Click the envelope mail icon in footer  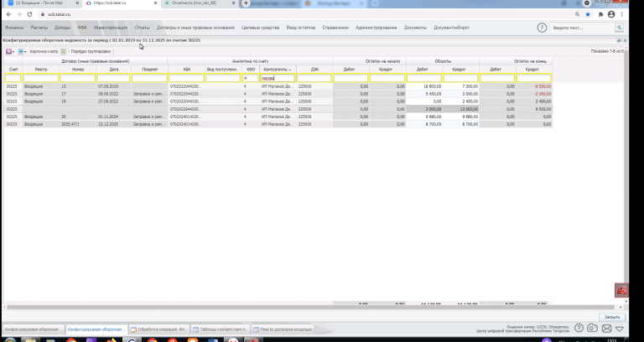click(x=606, y=329)
